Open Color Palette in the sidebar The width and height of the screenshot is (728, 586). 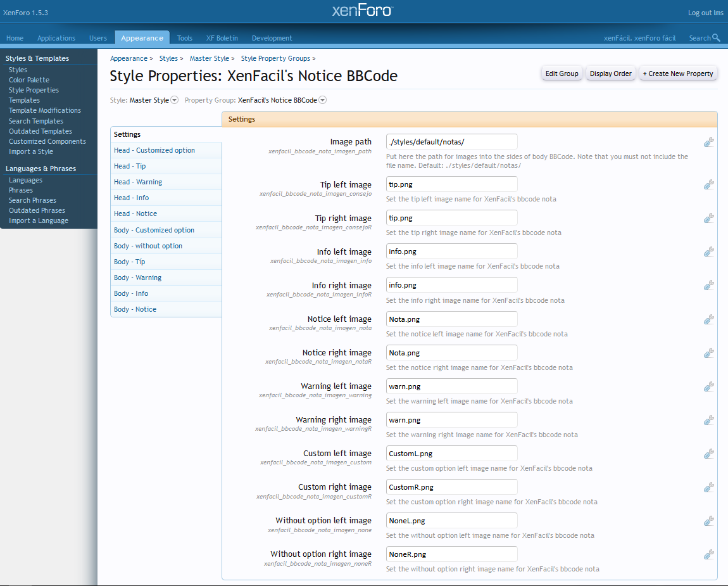[x=28, y=80]
